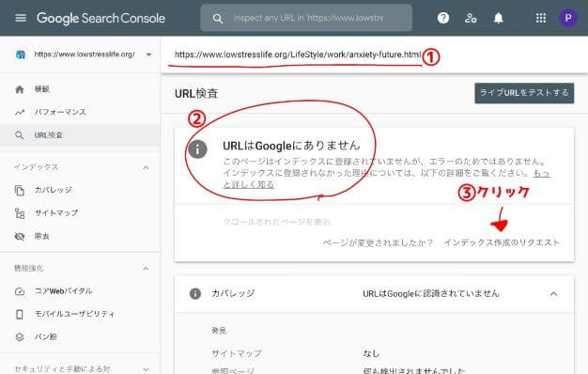
Task: Click the URL検査 magnifier icon in sidebar
Action: pyautogui.click(x=20, y=135)
